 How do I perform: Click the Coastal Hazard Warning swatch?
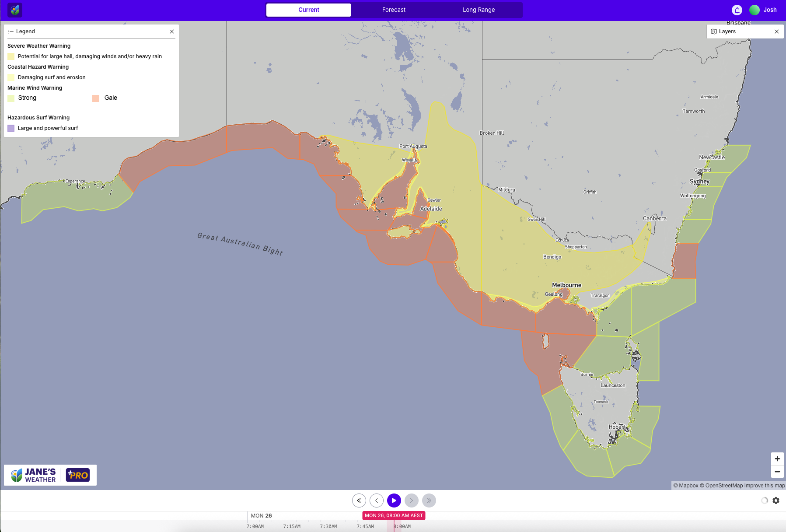[x=11, y=77]
